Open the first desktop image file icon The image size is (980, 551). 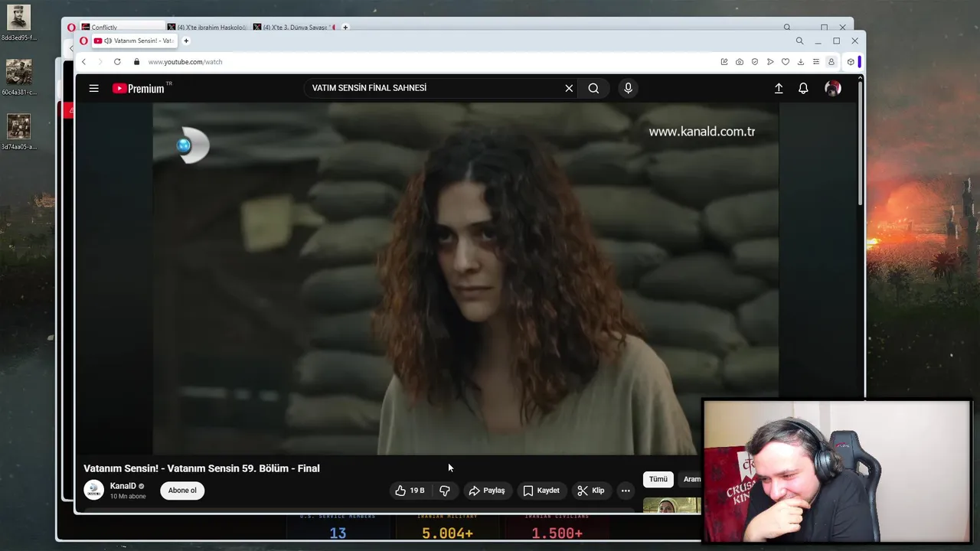pos(19,22)
